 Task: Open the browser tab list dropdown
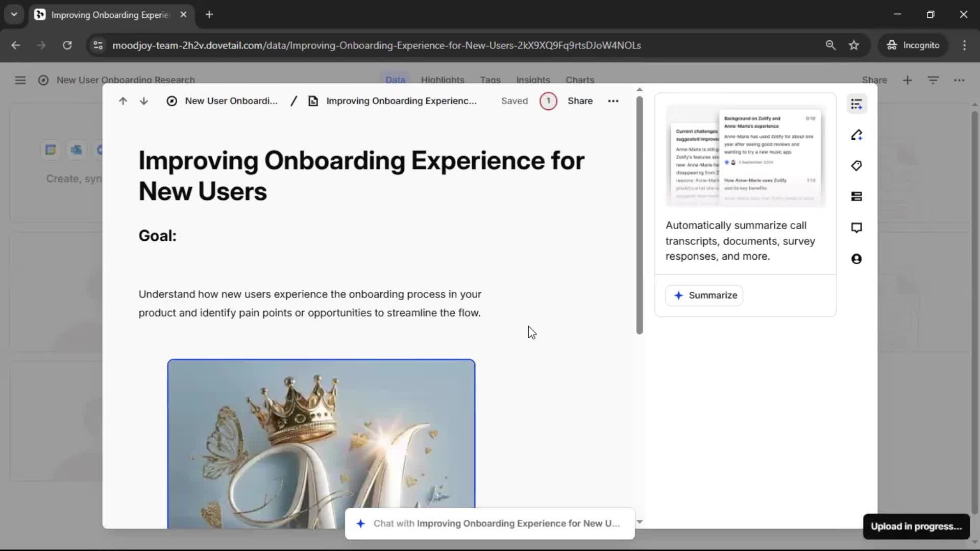[x=14, y=14]
